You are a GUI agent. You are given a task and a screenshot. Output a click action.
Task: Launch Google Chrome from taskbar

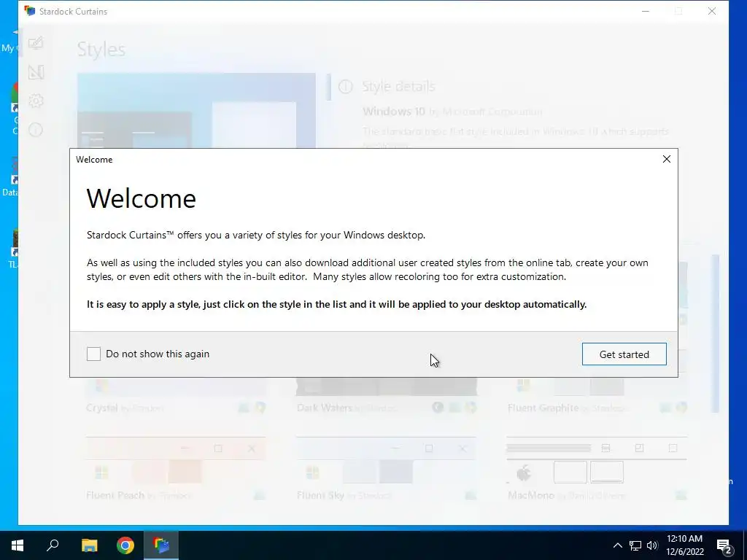[125, 545]
